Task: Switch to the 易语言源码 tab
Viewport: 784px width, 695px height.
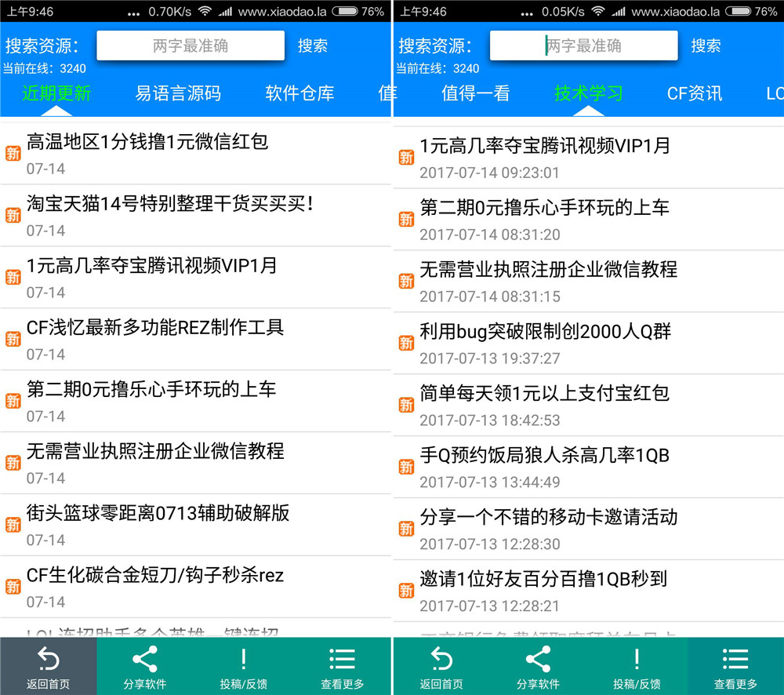Action: pos(178,93)
